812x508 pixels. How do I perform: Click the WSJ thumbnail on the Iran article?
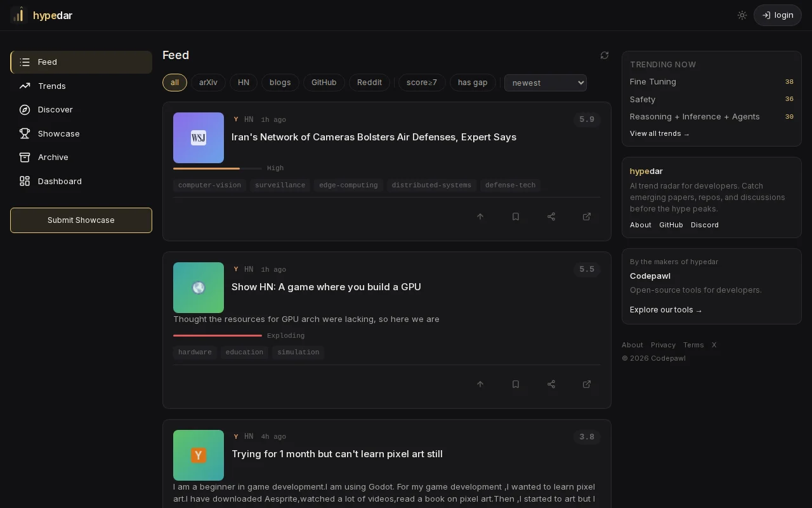coord(199,138)
